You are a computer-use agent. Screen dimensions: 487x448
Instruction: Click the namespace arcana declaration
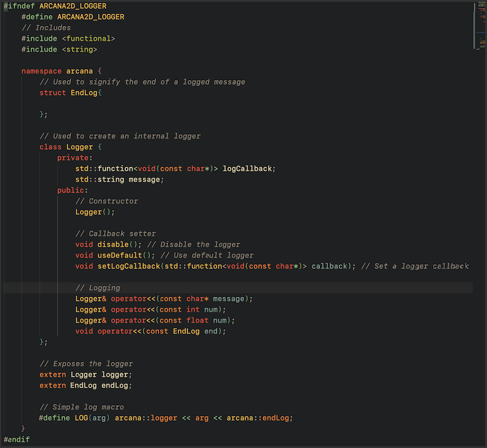pos(61,71)
